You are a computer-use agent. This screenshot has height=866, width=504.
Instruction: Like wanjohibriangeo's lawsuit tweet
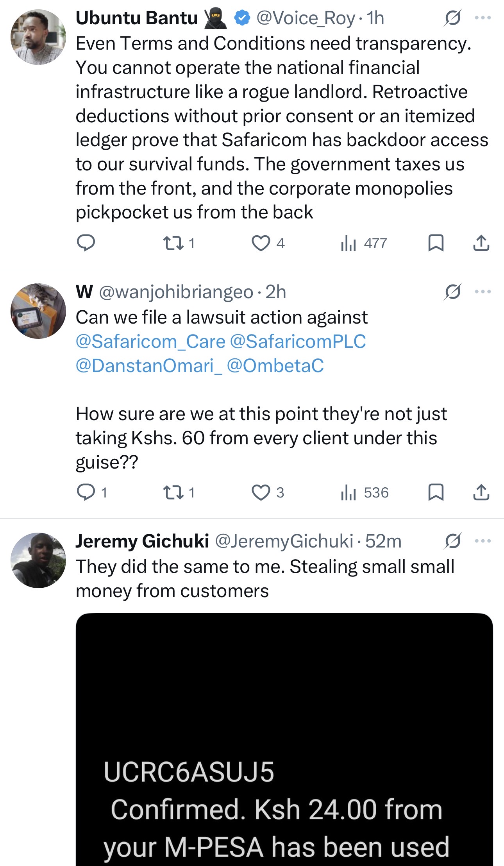tap(261, 492)
